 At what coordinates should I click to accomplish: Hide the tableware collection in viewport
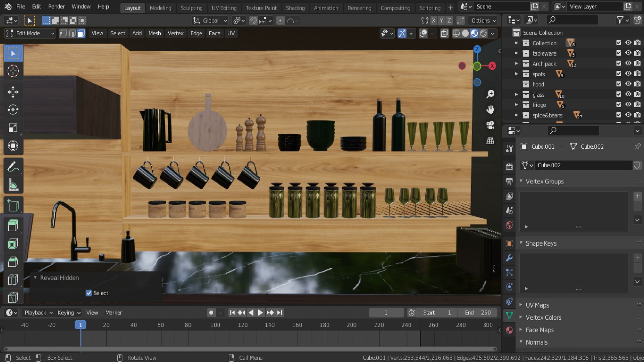tap(628, 53)
